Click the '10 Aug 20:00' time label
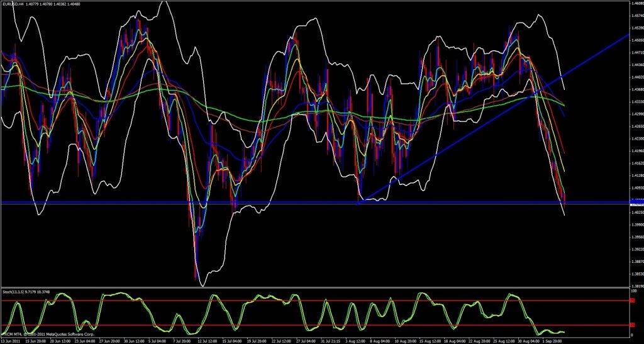The width and height of the screenshot is (644, 344). (406, 341)
